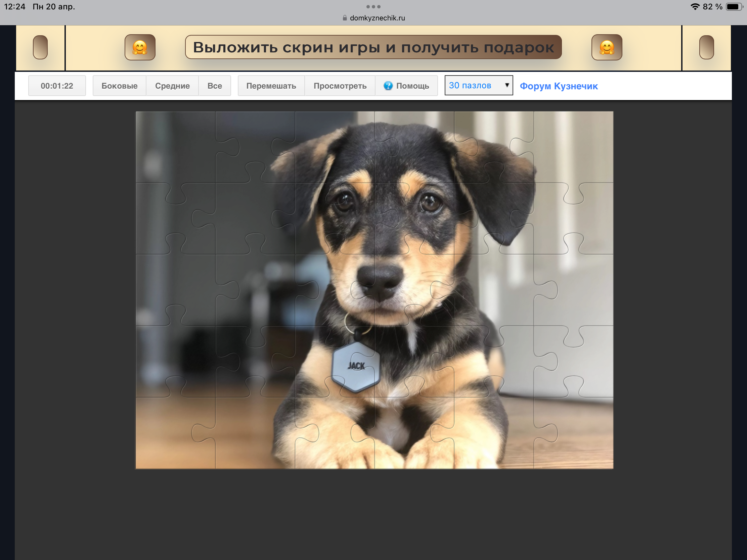
Task: Tap the lock icon beside domkyznechik.ru
Action: (x=345, y=18)
